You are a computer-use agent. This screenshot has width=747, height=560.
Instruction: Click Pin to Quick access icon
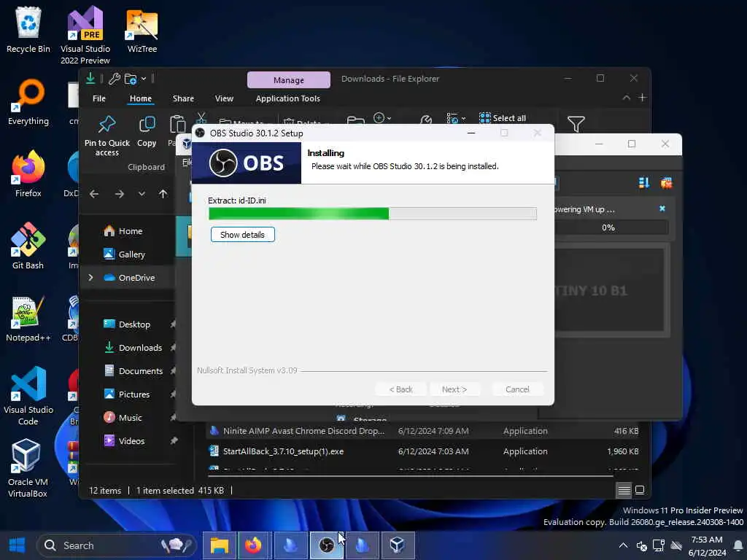click(x=107, y=136)
